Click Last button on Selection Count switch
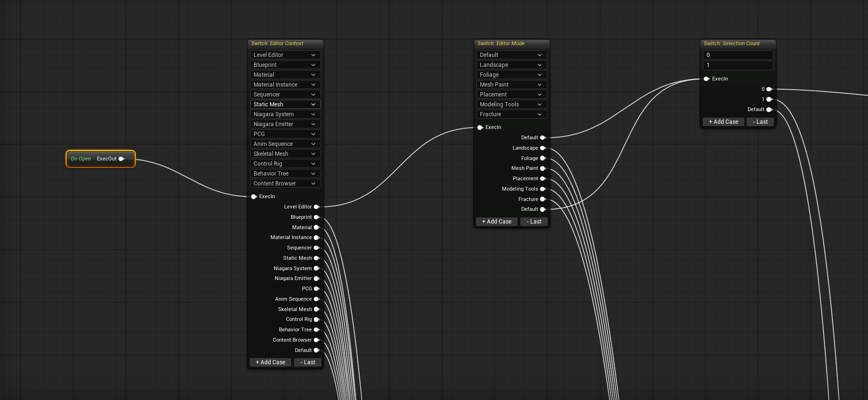 (x=760, y=122)
